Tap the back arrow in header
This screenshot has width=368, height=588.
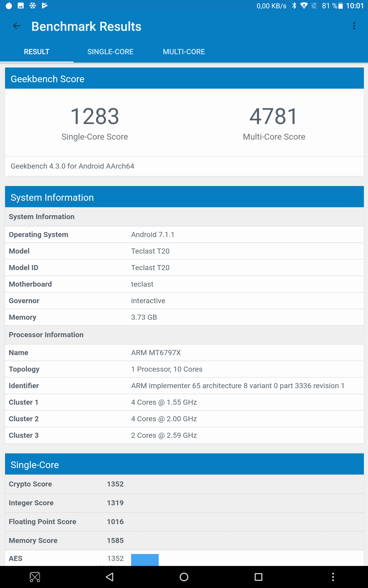[17, 26]
